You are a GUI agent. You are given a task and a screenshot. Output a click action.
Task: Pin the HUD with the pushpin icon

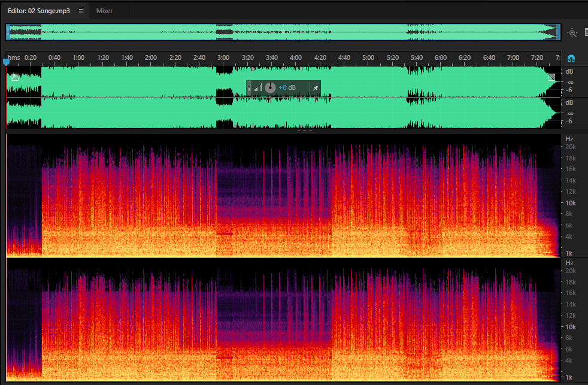coord(316,88)
